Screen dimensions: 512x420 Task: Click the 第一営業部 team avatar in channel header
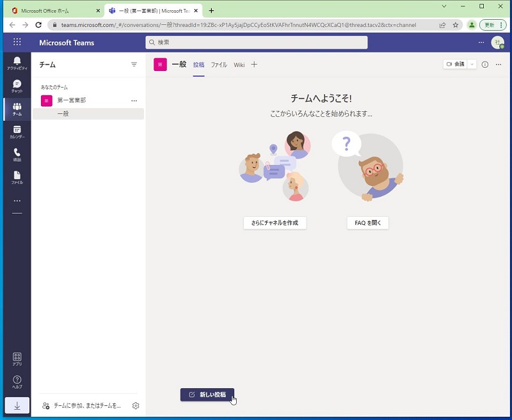point(160,65)
